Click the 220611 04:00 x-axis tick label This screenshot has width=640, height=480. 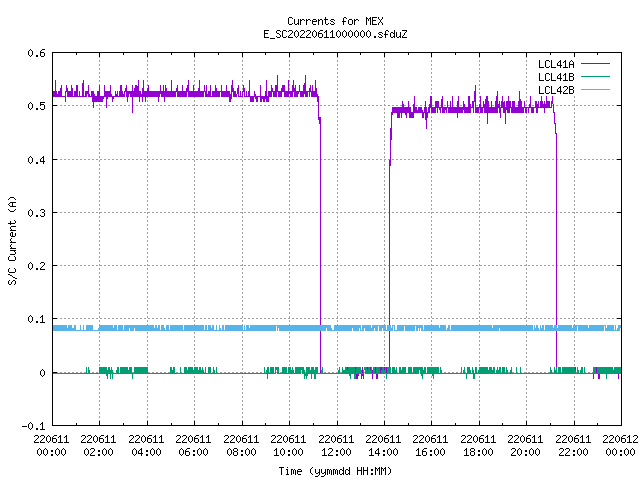(x=146, y=446)
